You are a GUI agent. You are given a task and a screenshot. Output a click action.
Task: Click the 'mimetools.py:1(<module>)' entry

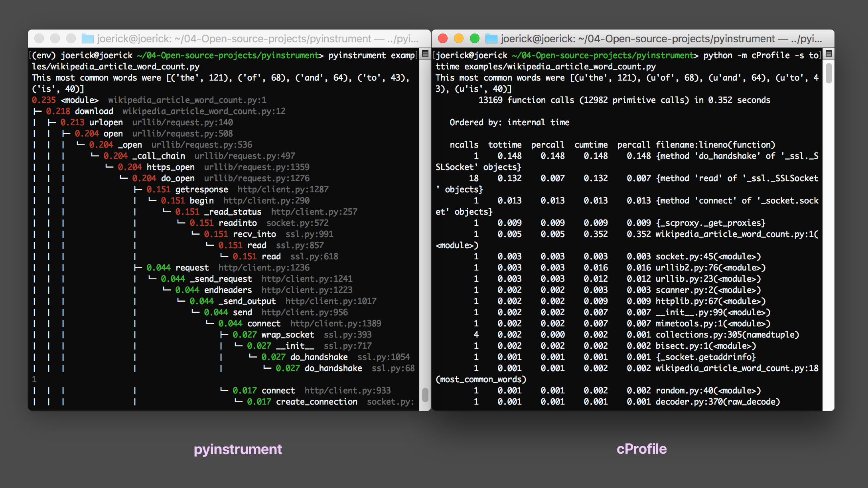713,323
